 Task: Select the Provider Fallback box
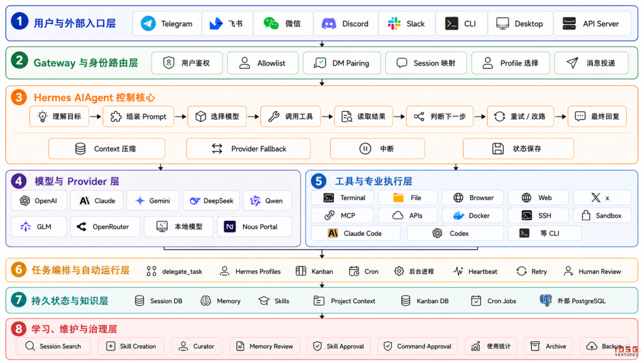[249, 149]
